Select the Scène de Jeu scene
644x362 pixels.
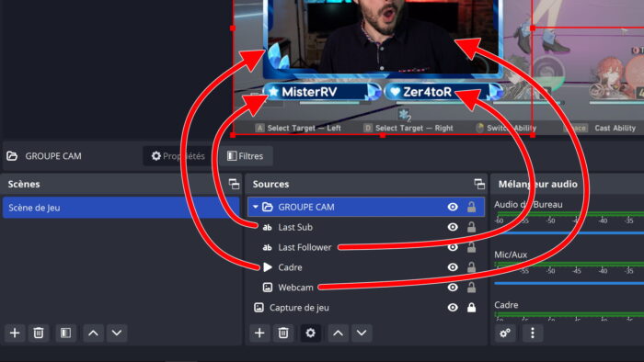121,208
